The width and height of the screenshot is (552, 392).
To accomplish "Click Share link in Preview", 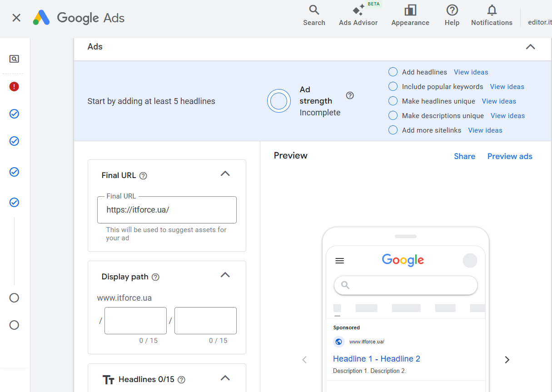I will pos(464,156).
